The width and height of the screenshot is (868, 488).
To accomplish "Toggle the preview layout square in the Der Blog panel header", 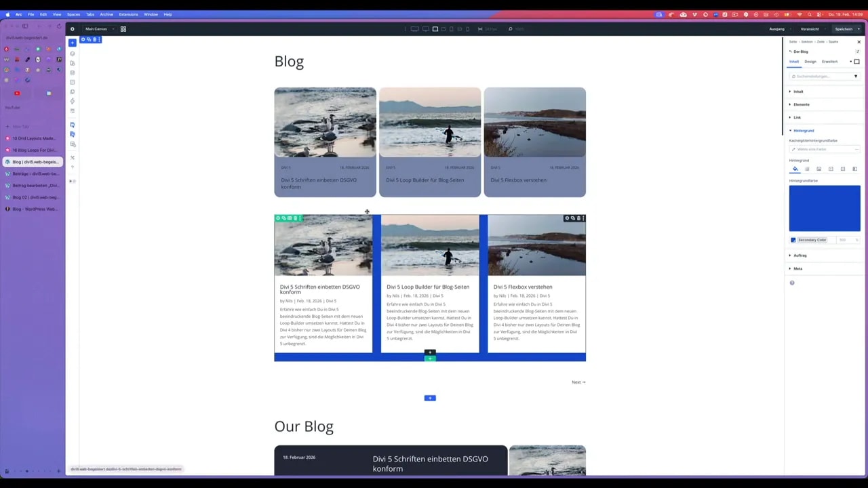I will [x=856, y=62].
